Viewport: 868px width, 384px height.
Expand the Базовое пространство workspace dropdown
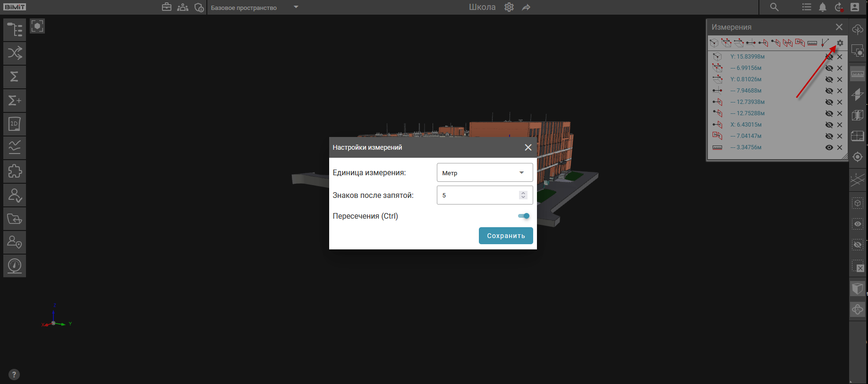296,7
